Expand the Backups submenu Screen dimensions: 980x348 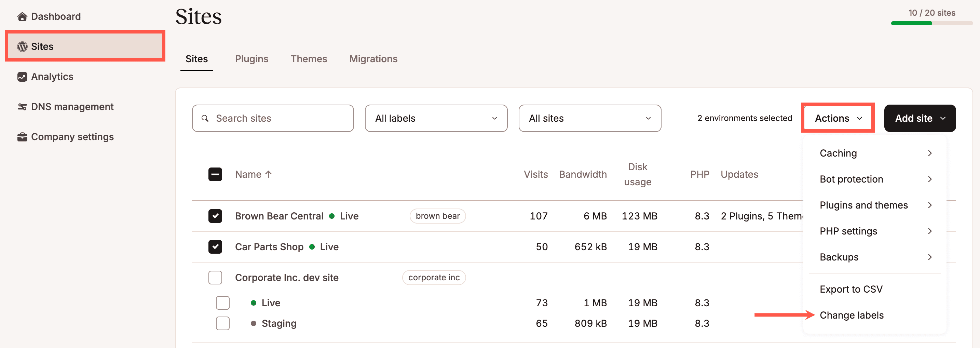(x=875, y=257)
